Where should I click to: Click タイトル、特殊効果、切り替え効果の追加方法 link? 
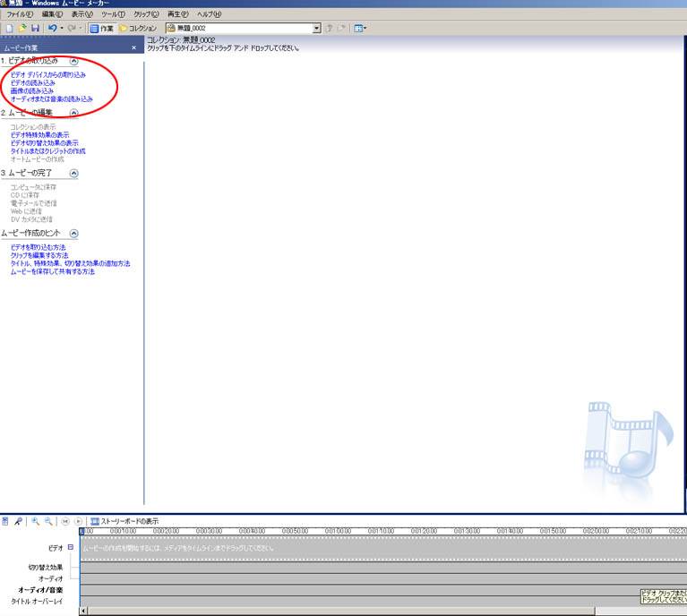tap(71, 263)
